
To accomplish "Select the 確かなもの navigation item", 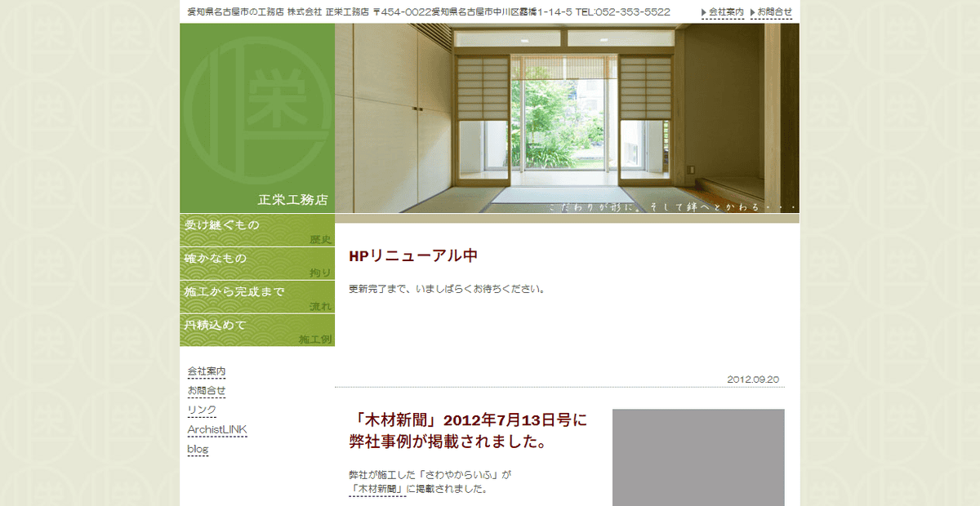I will [216, 257].
